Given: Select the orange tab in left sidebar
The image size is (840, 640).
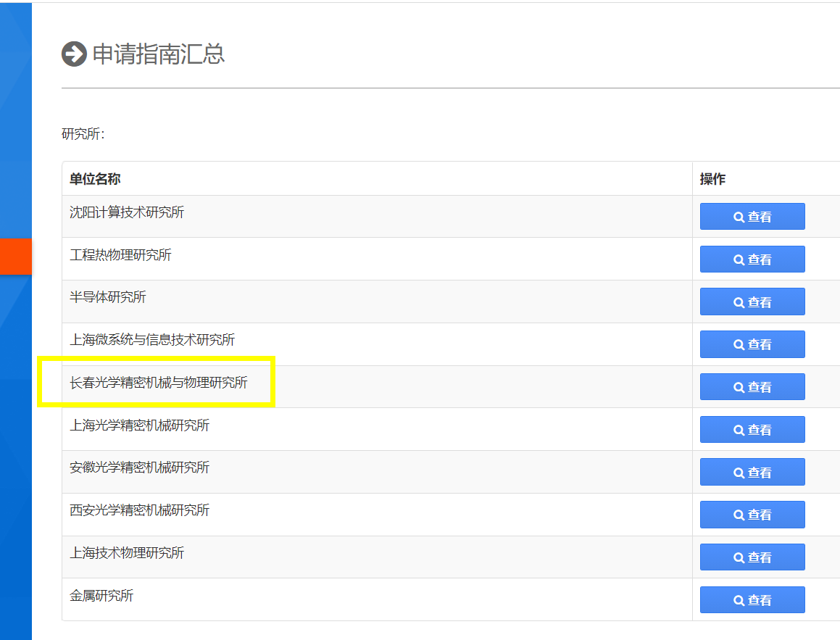Looking at the screenshot, I should (15, 257).
